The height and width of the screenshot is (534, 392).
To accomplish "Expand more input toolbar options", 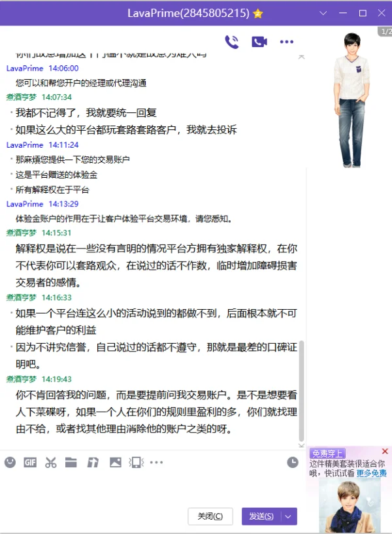I will pos(156,462).
